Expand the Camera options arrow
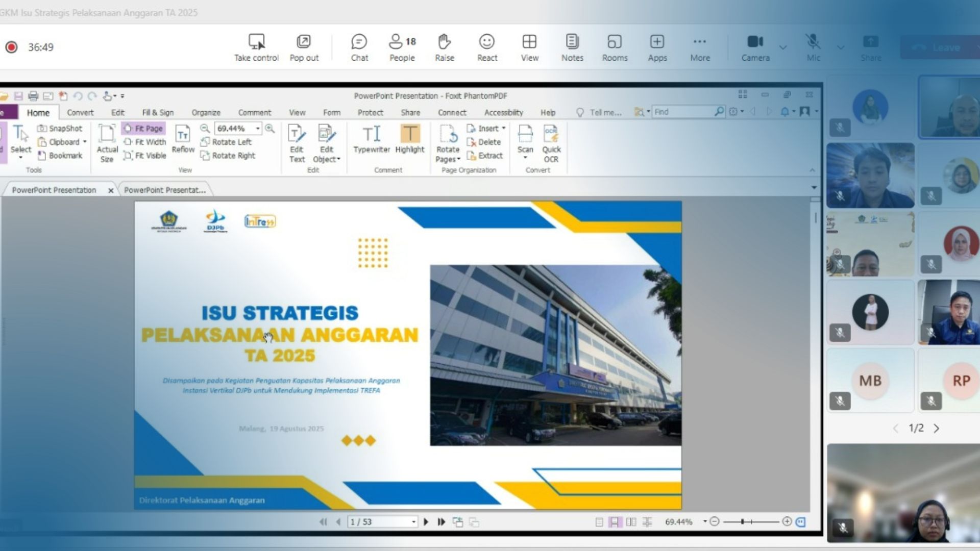 [782, 47]
